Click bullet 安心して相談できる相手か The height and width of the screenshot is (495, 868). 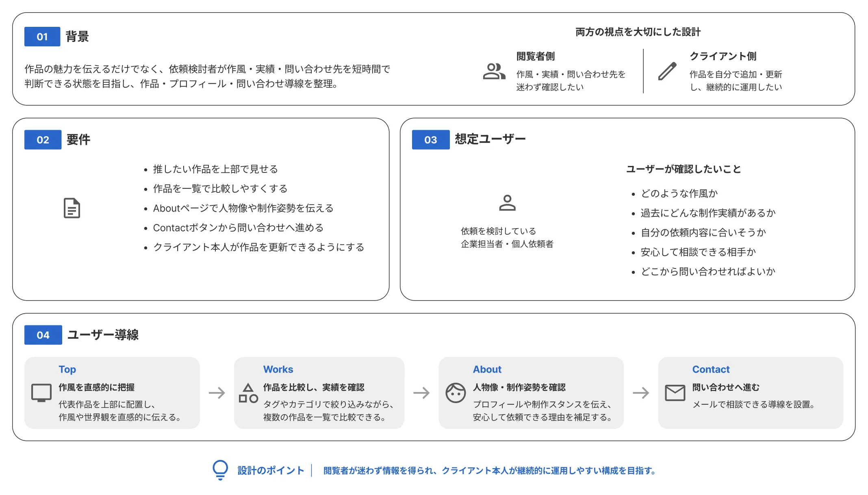pyautogui.click(x=699, y=252)
